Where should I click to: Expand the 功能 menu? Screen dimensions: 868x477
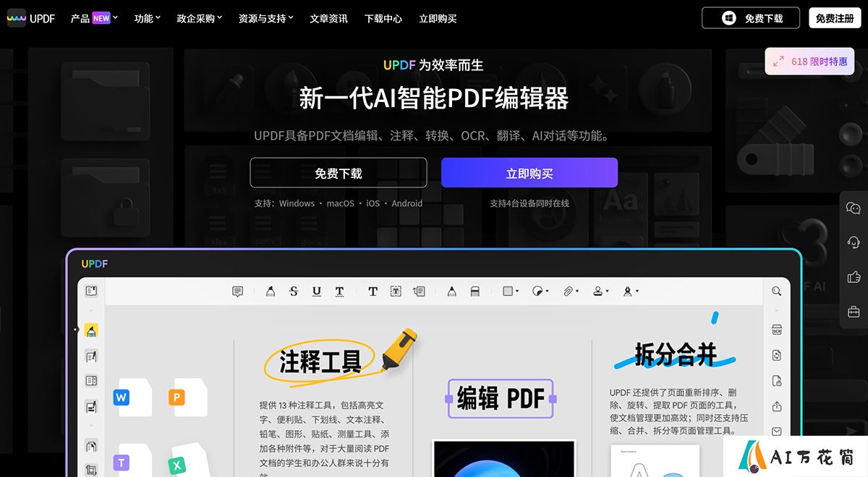(x=148, y=18)
